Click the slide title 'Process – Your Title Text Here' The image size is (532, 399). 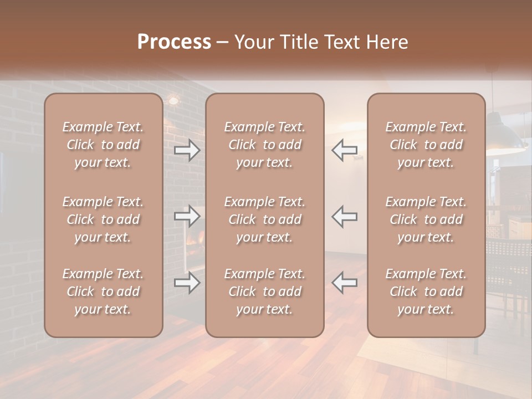[x=273, y=42]
